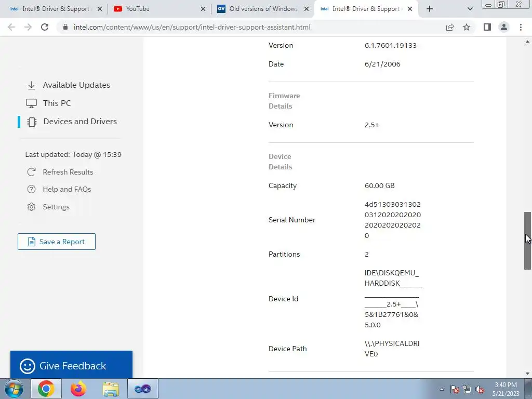This screenshot has height=399, width=532.
Task: Click the Devices and Drivers chip icon
Action: pos(32,122)
